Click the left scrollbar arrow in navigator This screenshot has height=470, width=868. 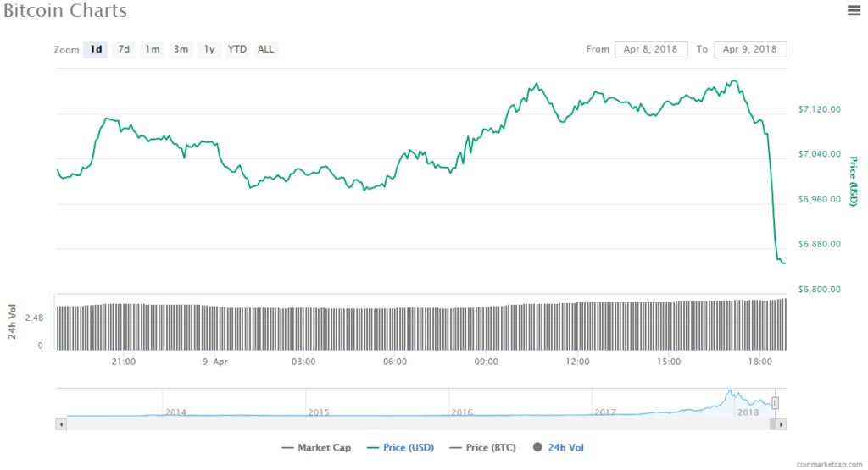(x=59, y=423)
